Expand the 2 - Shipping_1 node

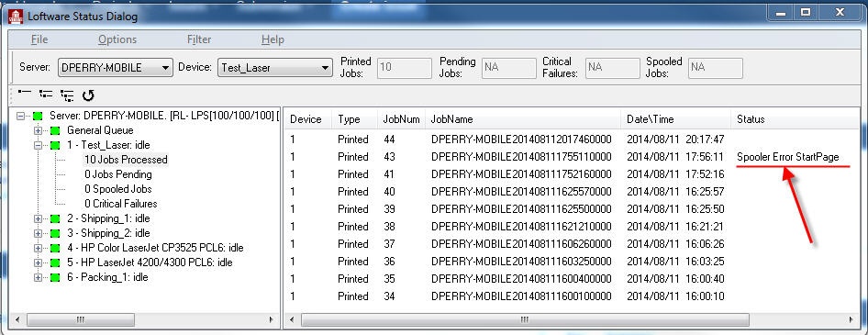39,218
